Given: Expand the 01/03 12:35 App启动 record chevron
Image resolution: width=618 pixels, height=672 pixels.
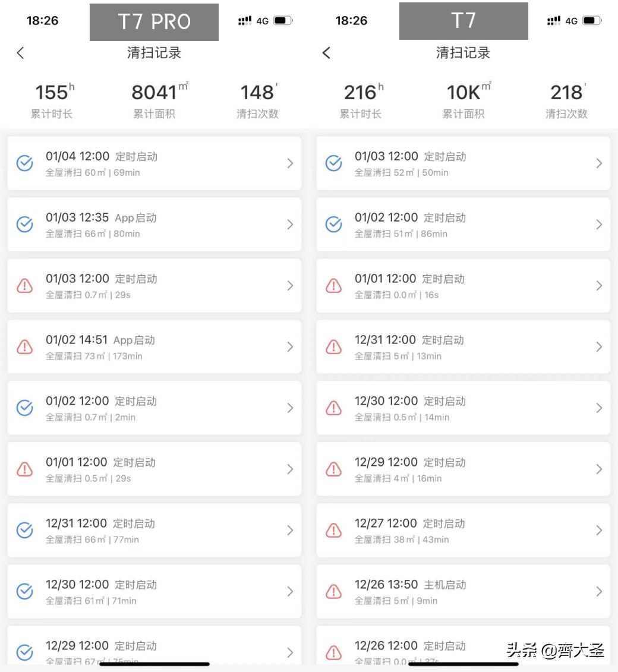Looking at the screenshot, I should click(x=290, y=225).
